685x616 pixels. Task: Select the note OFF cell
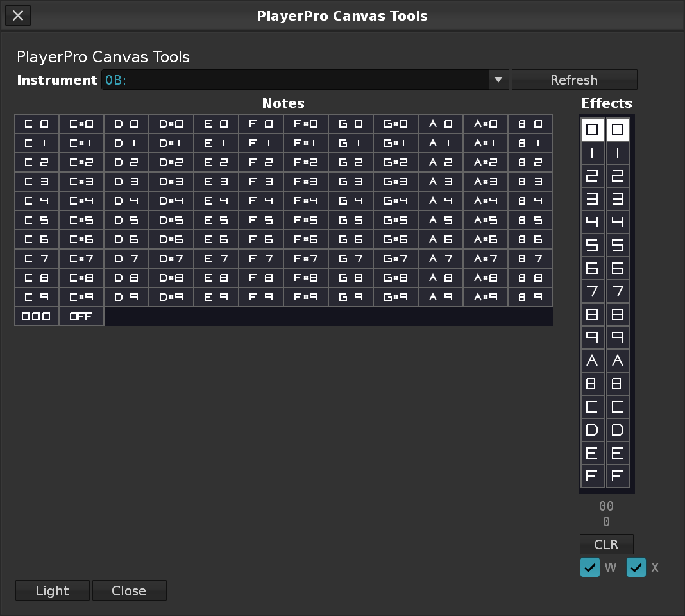tap(81, 316)
